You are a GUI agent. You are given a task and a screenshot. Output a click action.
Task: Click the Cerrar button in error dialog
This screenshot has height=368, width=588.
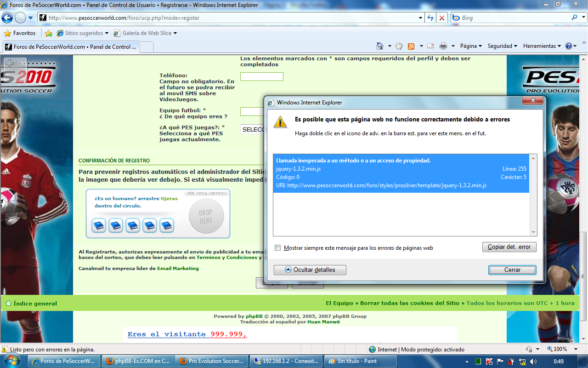(x=512, y=270)
